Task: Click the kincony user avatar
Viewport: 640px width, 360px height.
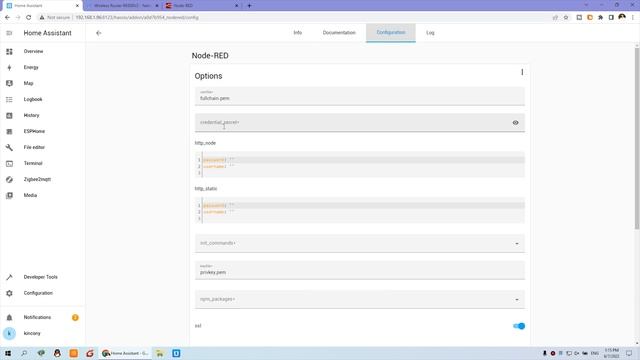Action: 9,333
